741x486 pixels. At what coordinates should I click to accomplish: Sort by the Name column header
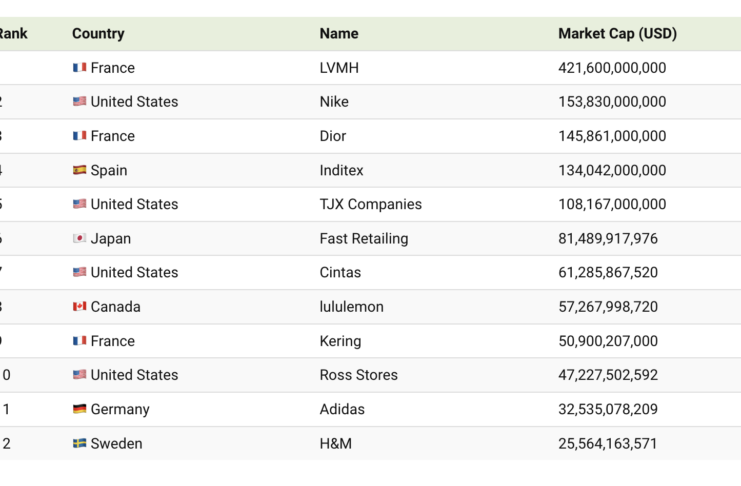(x=339, y=34)
